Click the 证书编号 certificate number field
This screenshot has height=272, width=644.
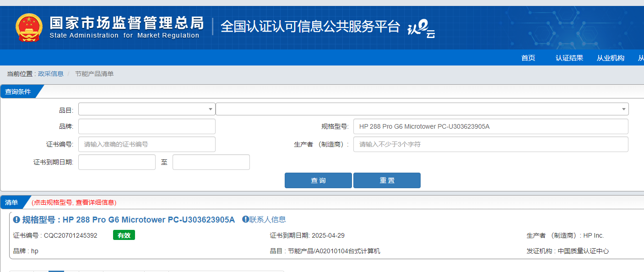[x=147, y=144]
